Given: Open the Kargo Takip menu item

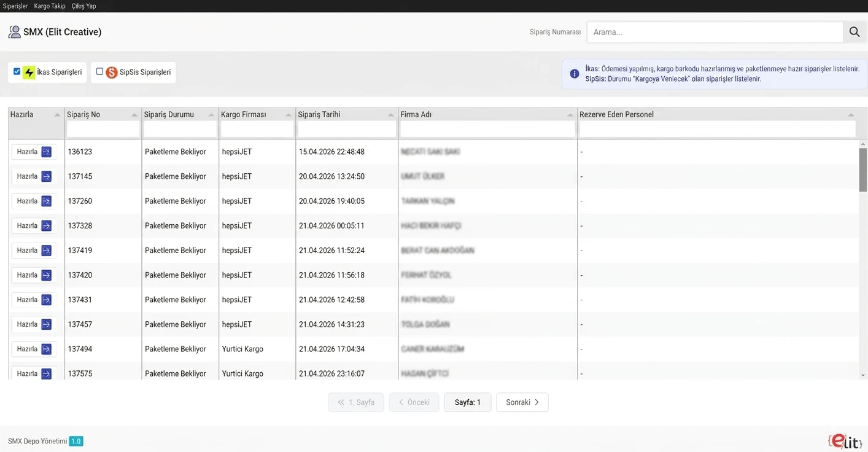Looking at the screenshot, I should tap(50, 6).
